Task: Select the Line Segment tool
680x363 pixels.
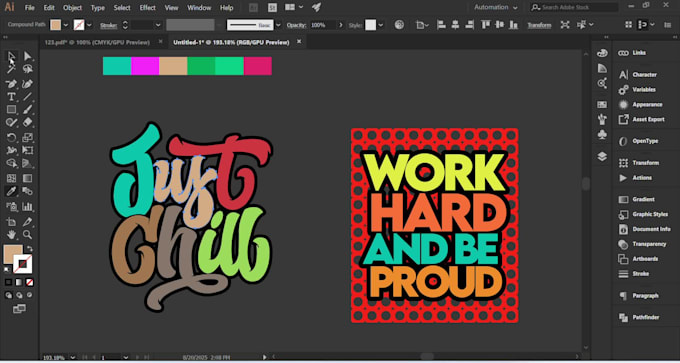Action: point(27,97)
